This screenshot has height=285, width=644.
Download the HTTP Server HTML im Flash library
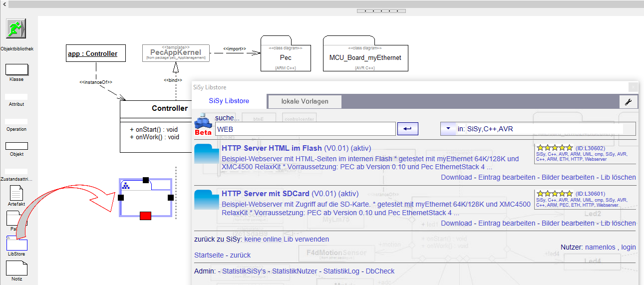[x=456, y=177]
